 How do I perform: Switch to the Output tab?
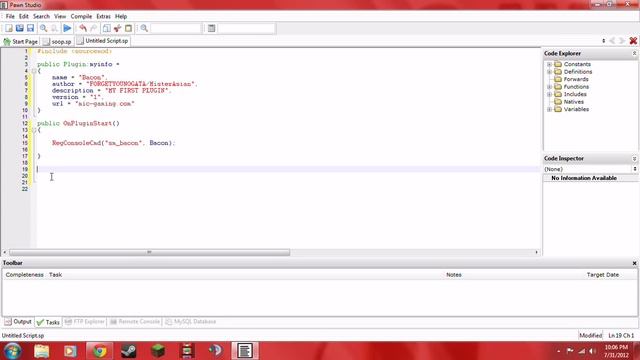coord(18,322)
